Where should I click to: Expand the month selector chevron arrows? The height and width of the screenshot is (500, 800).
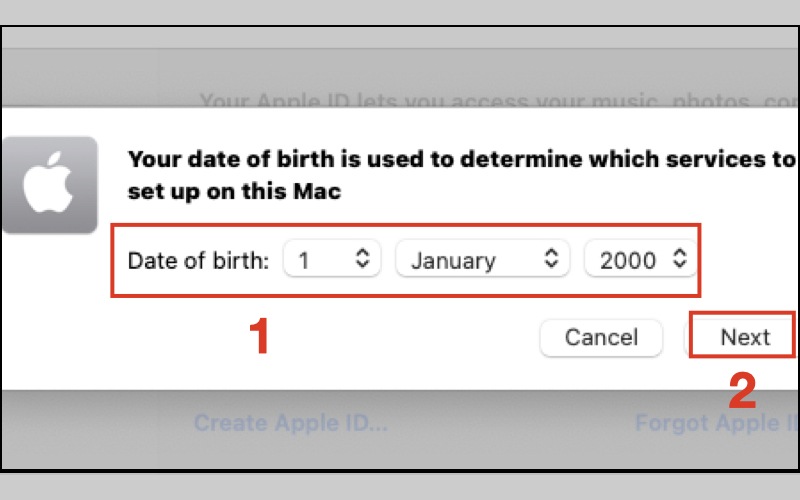point(550,259)
